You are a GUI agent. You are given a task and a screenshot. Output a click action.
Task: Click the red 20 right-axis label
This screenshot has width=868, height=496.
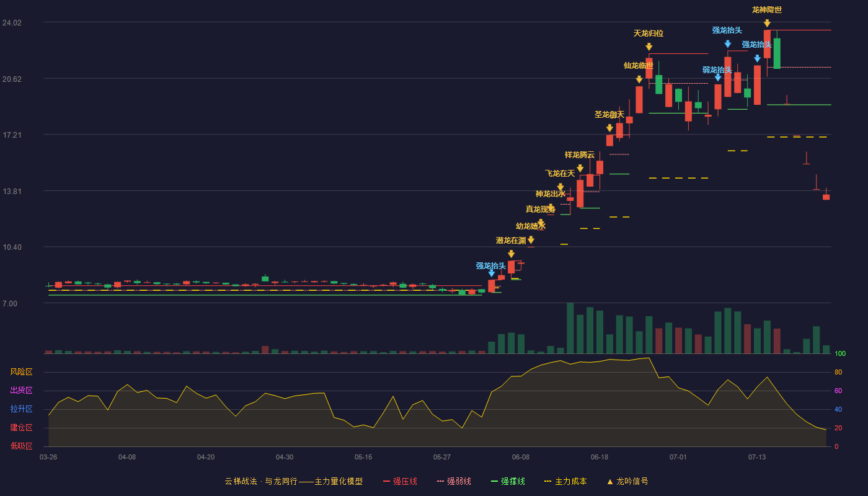point(838,428)
